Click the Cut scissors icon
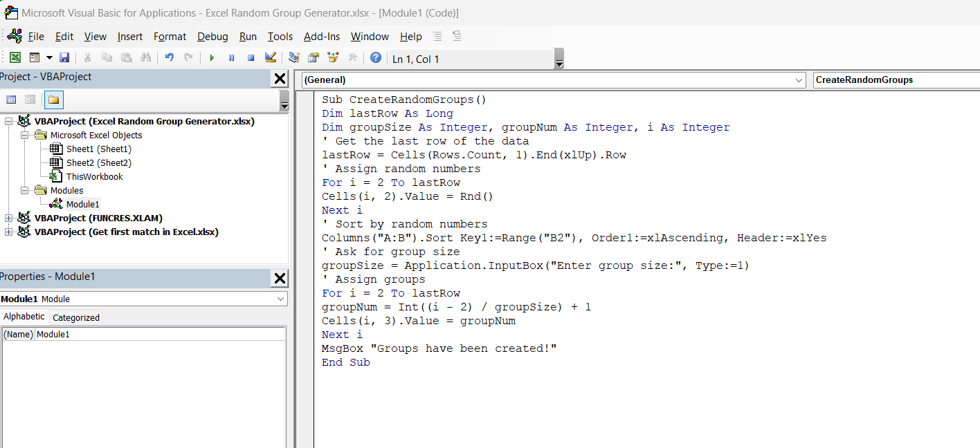 pyautogui.click(x=88, y=58)
